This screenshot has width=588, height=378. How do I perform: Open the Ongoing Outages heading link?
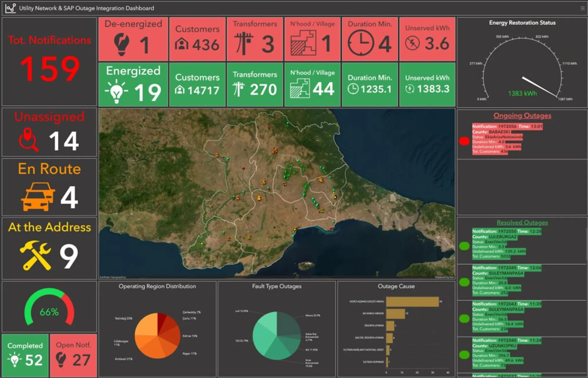point(522,115)
